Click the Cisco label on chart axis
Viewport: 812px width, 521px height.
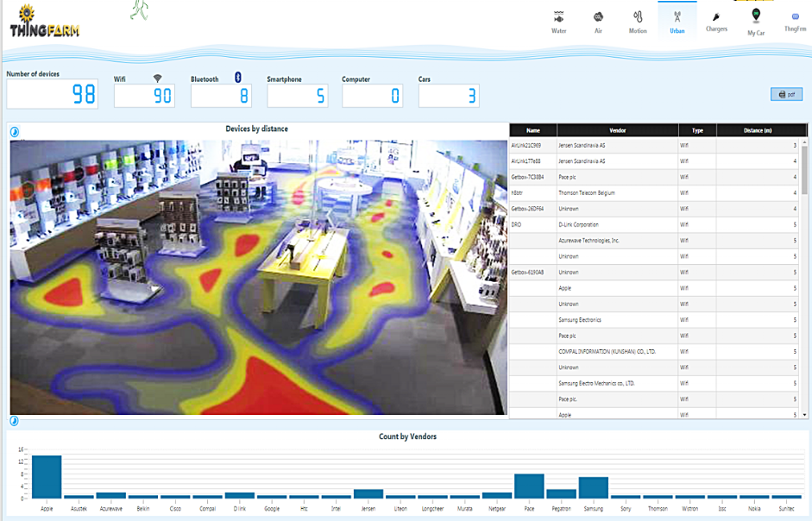click(175, 509)
